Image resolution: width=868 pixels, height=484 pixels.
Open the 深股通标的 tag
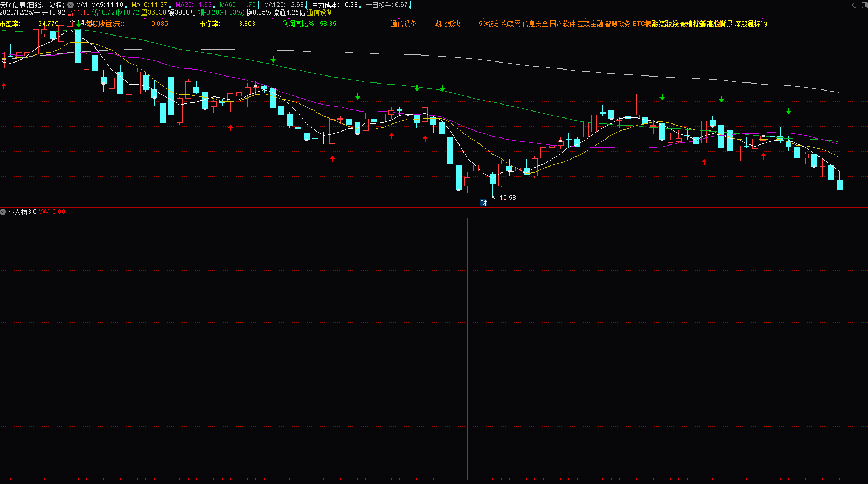[x=751, y=24]
